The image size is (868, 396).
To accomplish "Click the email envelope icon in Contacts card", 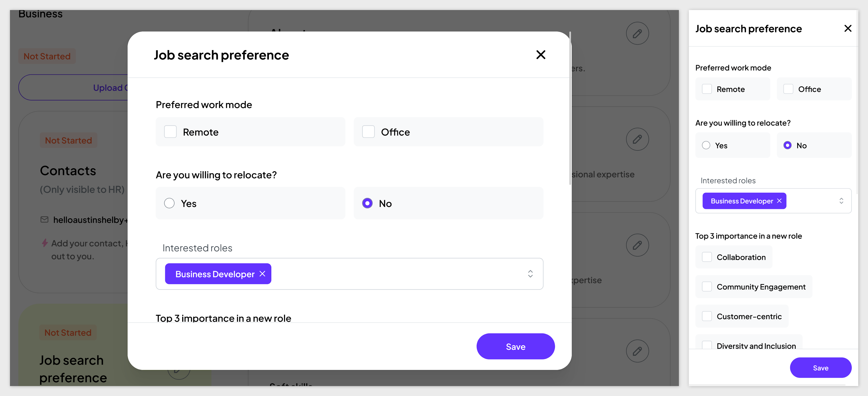I will click(45, 220).
